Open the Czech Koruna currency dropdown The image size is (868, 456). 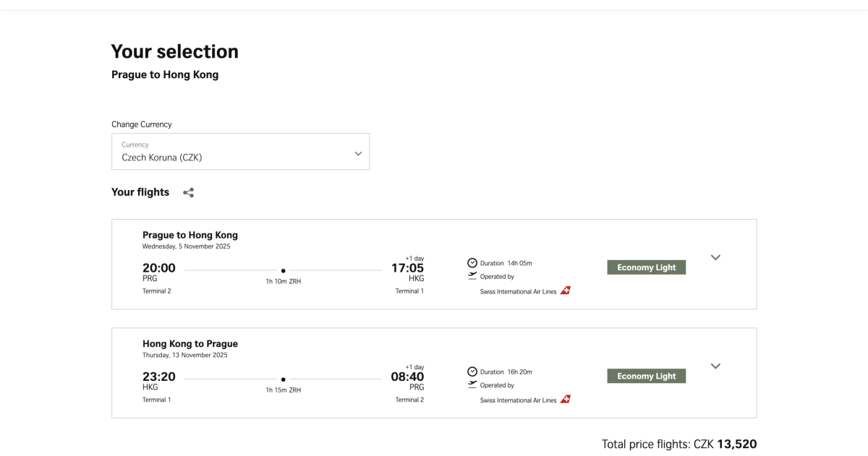point(240,152)
